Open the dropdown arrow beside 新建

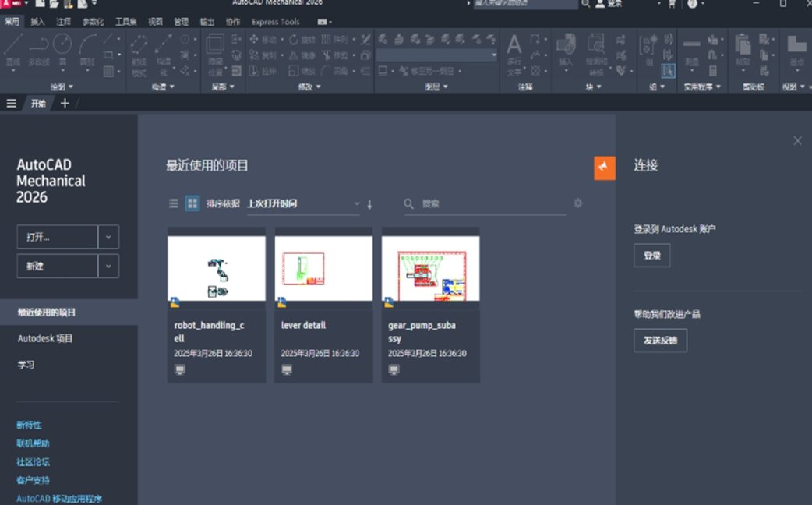click(x=108, y=267)
